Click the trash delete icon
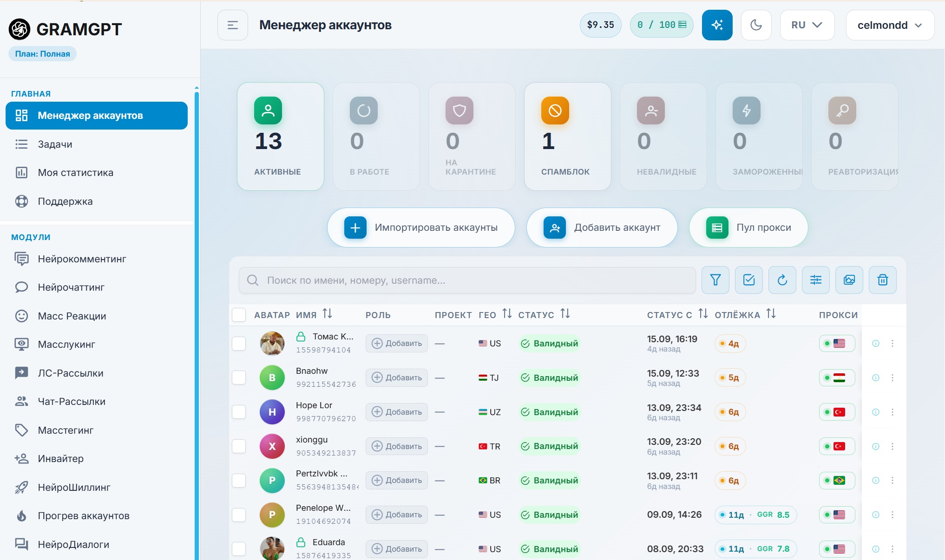 [x=883, y=280]
